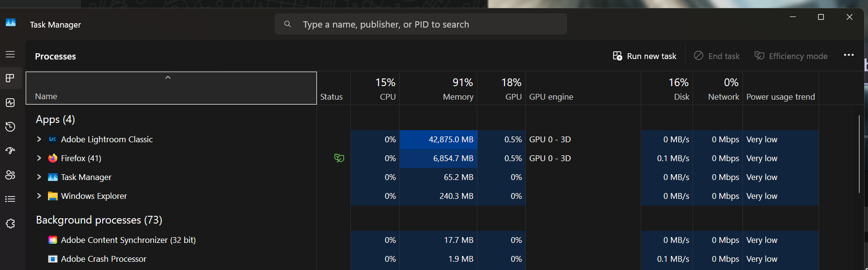Click Firefox efficiency mode leaf status icon
This screenshot has width=868, height=270.
point(339,158)
